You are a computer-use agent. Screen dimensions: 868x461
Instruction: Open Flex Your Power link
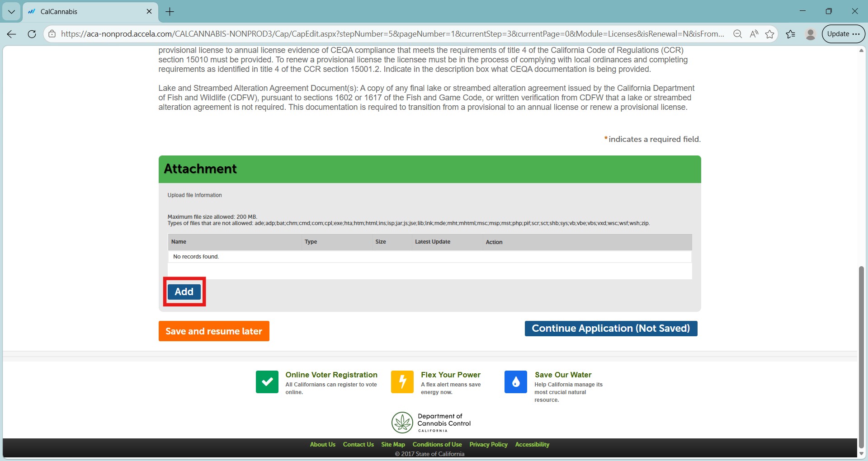pos(451,375)
